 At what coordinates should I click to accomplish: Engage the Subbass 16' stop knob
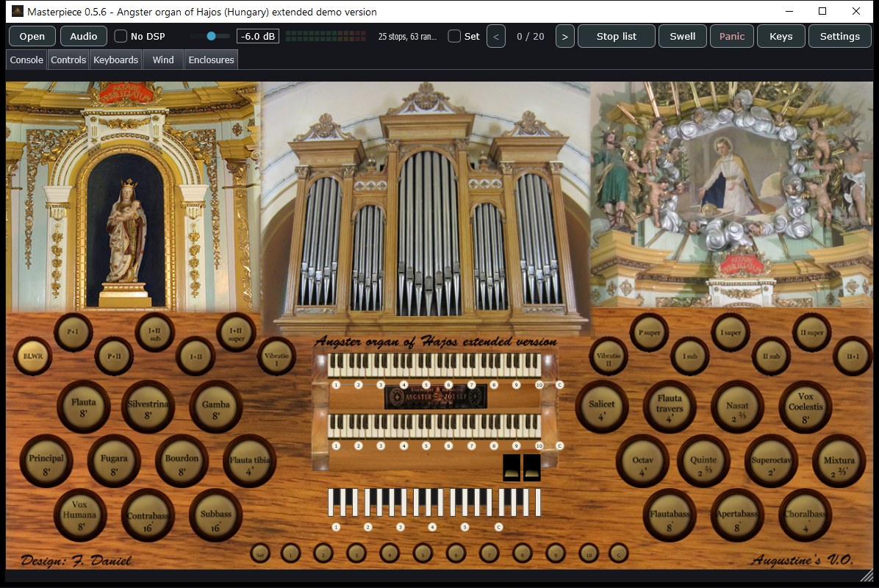[x=216, y=515]
